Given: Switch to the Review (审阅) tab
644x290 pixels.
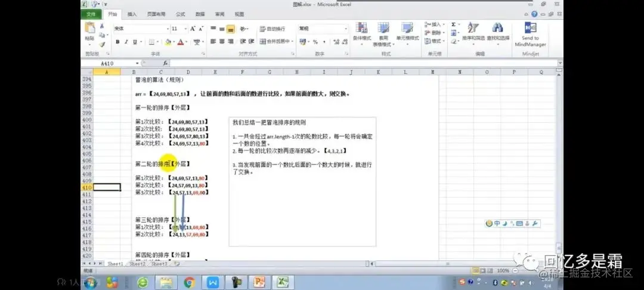Looking at the screenshot, I should point(219,14).
